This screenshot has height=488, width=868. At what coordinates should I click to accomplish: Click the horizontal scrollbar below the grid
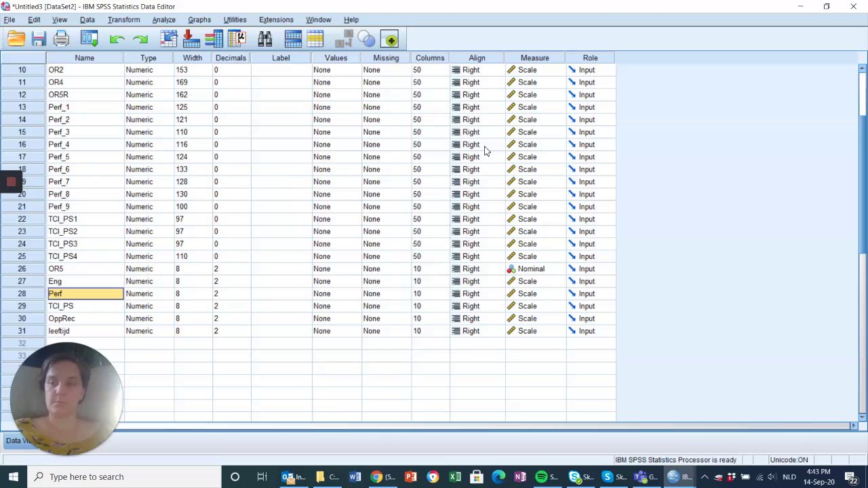(x=427, y=426)
